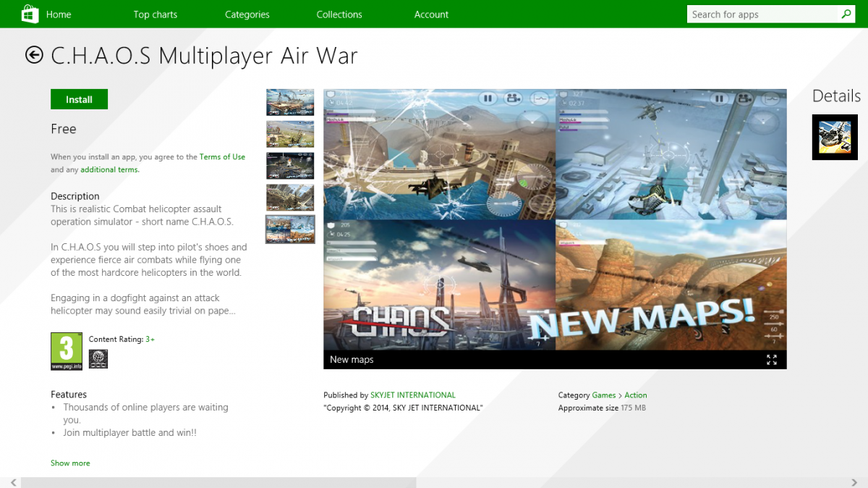Show more features
The width and height of the screenshot is (868, 488).
[x=70, y=463]
